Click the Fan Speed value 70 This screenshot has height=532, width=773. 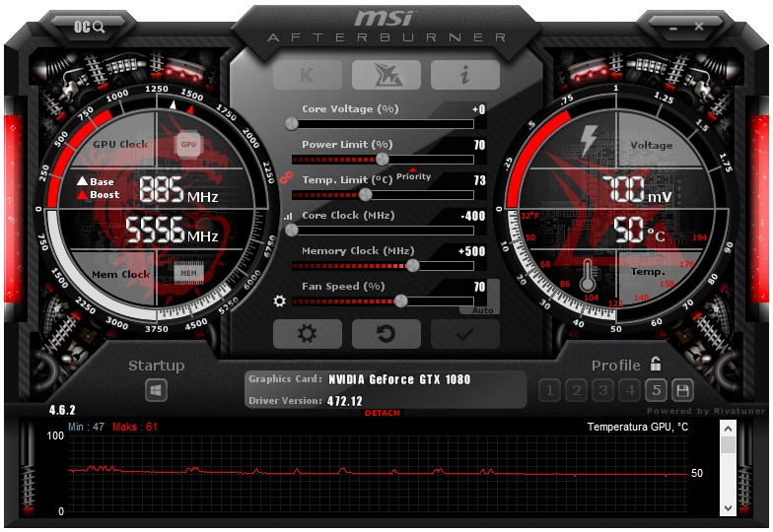coord(479,287)
